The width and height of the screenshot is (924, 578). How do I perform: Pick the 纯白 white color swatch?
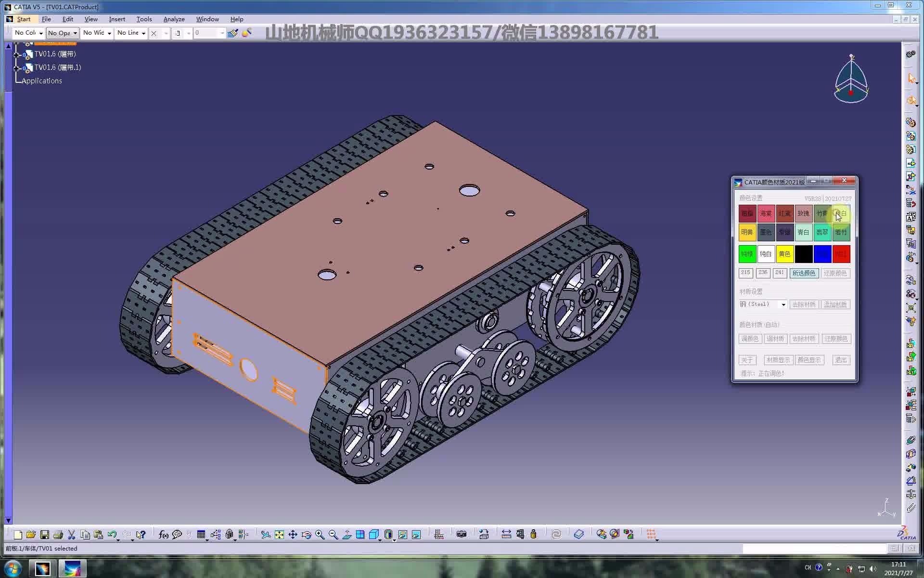click(766, 254)
